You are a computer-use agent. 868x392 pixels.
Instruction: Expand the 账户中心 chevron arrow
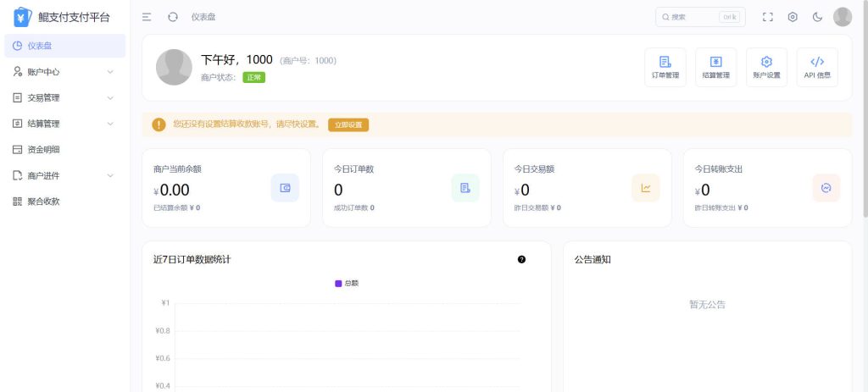coord(110,72)
